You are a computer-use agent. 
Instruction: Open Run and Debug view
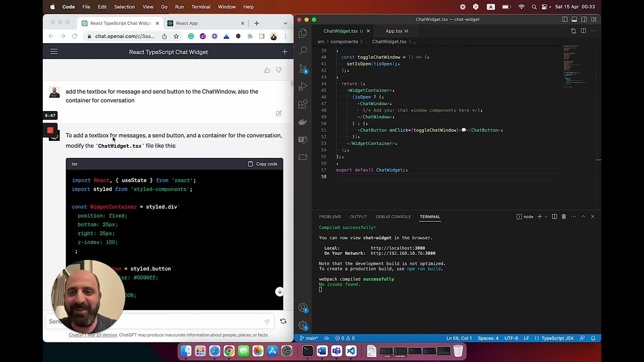[x=303, y=86]
